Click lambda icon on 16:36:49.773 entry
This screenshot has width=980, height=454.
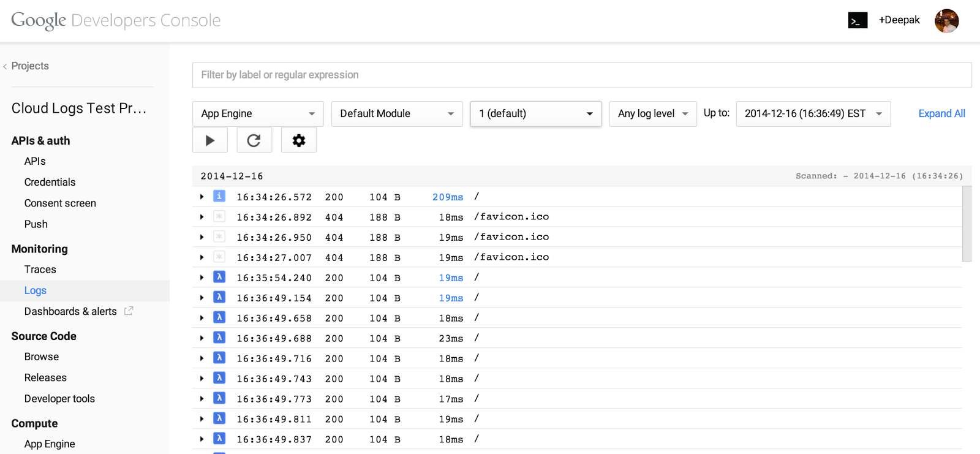pyautogui.click(x=219, y=398)
